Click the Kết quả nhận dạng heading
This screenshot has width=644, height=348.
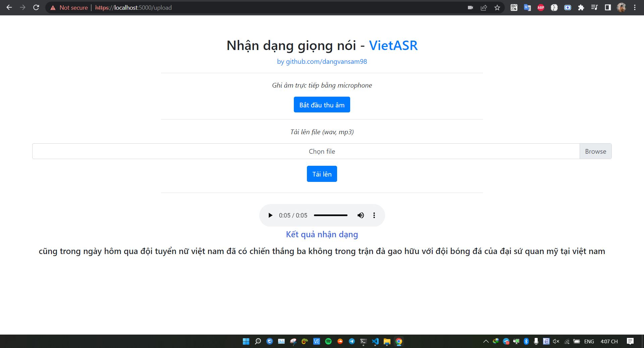(x=322, y=234)
